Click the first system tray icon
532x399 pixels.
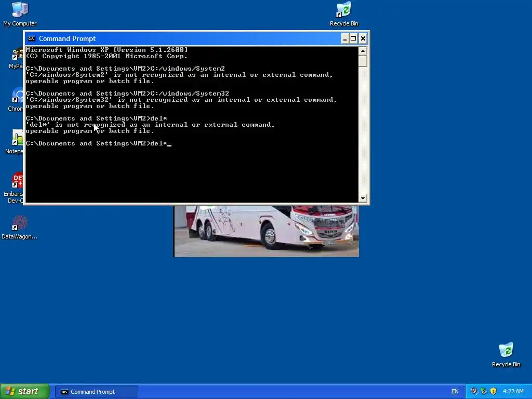(x=474, y=391)
